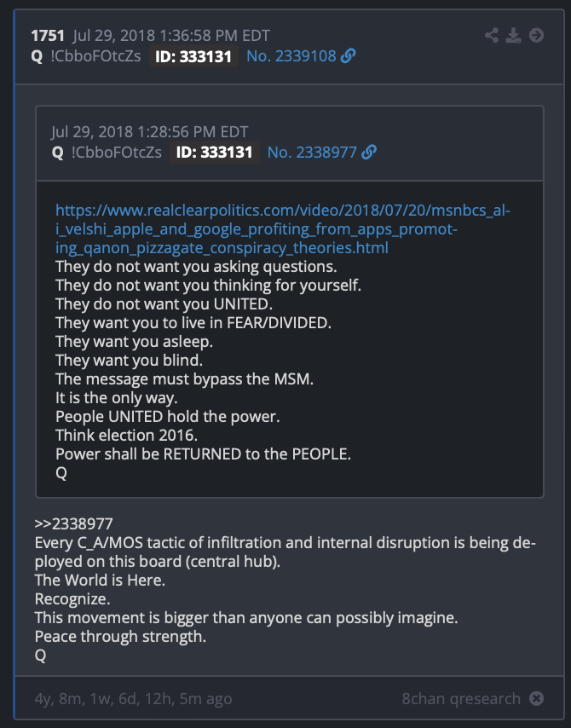Click post number 1751 in header
Viewport: 571px width, 728px height.
click(48, 36)
